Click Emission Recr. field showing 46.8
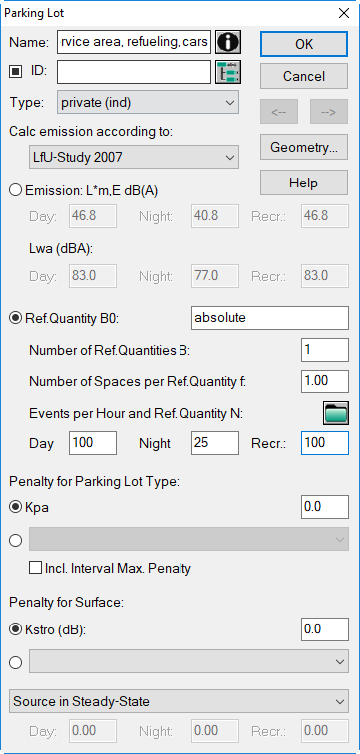Viewport: 360px width, 754px height. 325,215
